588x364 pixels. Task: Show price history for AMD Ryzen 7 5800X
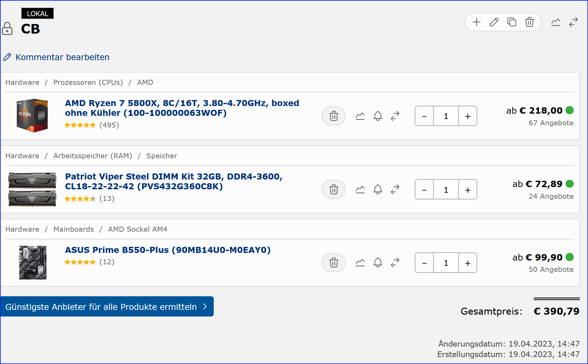coord(360,116)
